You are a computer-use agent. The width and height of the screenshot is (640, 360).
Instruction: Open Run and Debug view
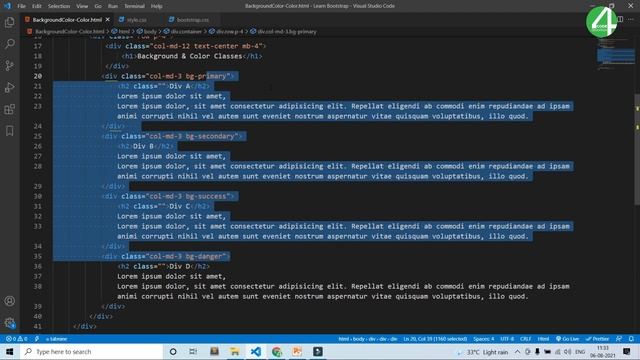[9, 87]
